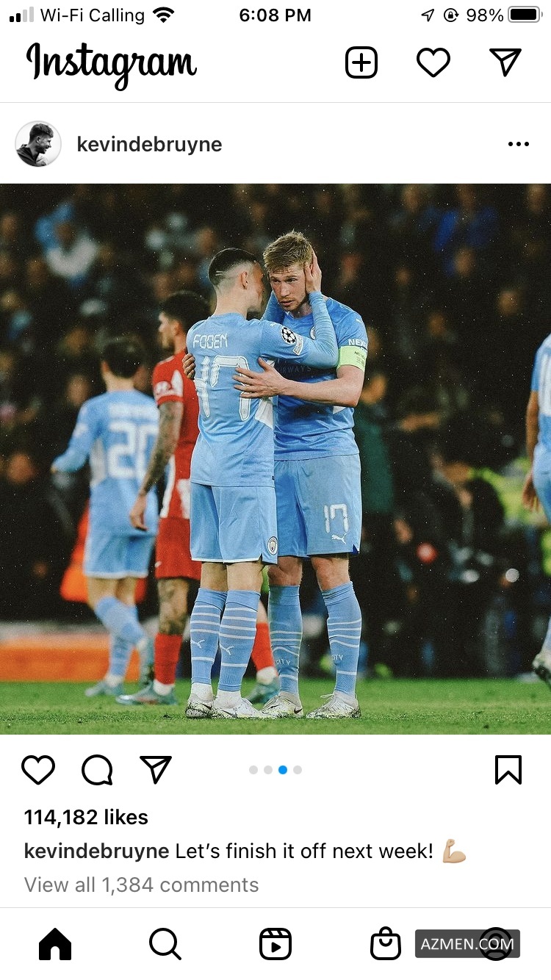Open Reels tab icon

click(x=275, y=944)
